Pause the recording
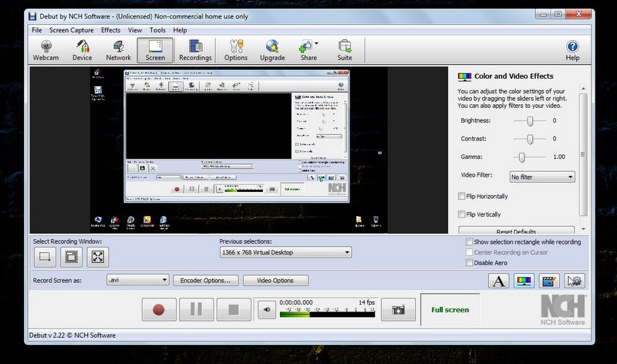This screenshot has width=617, height=364. [197, 310]
